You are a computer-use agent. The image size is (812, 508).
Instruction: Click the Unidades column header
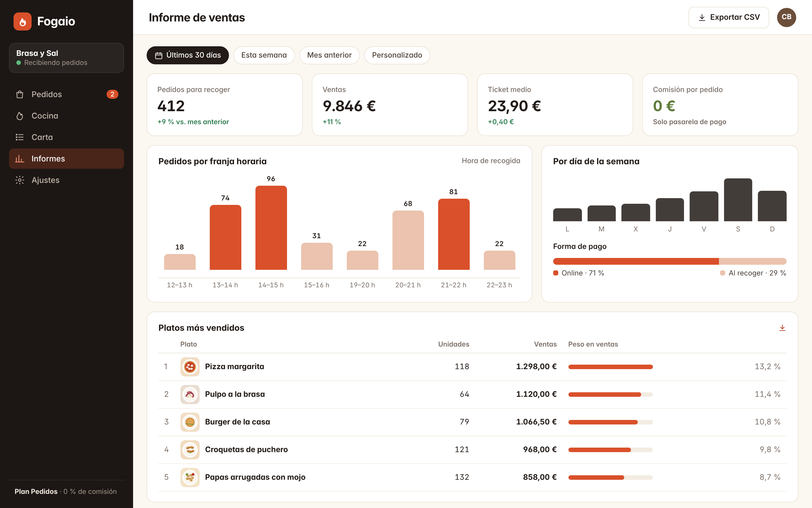(x=453, y=344)
